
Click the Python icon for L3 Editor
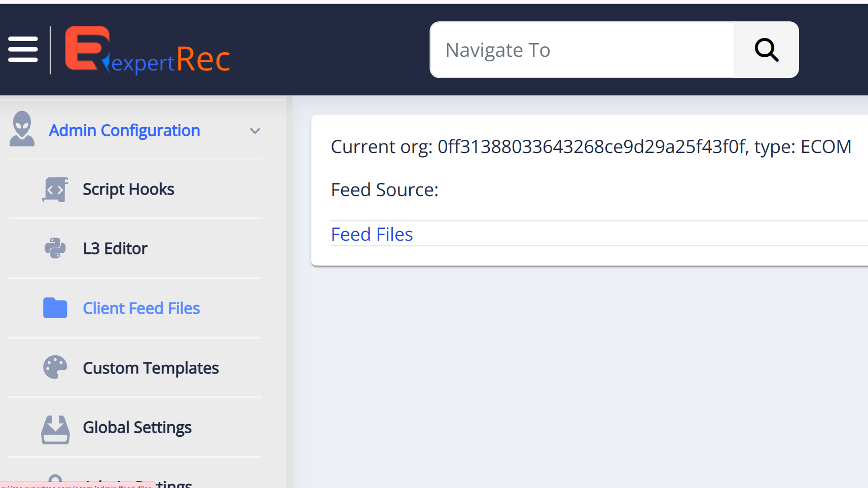pos(55,248)
